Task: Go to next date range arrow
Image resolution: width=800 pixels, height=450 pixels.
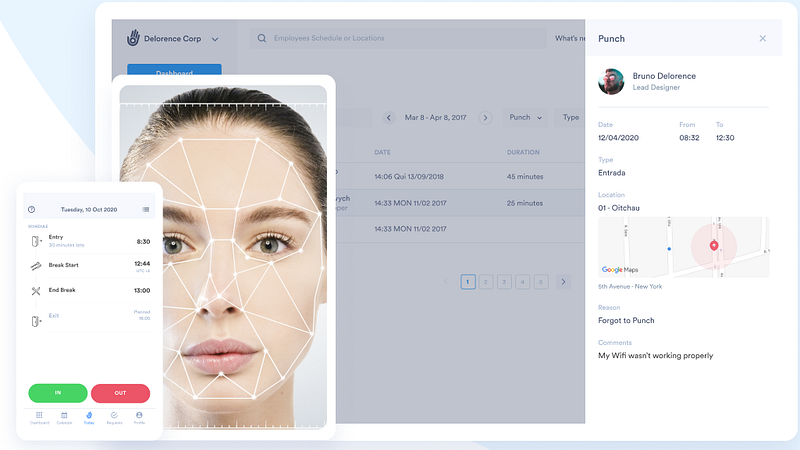Action: click(485, 118)
